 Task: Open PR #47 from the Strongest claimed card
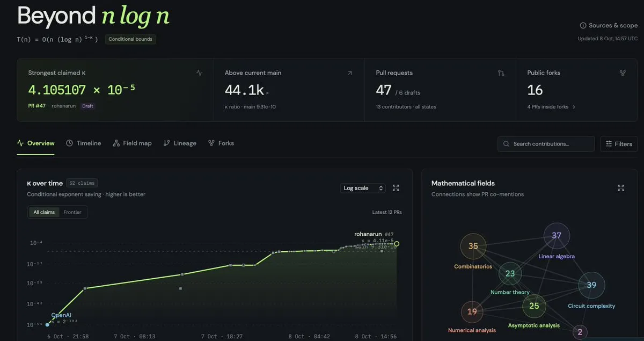(37, 106)
